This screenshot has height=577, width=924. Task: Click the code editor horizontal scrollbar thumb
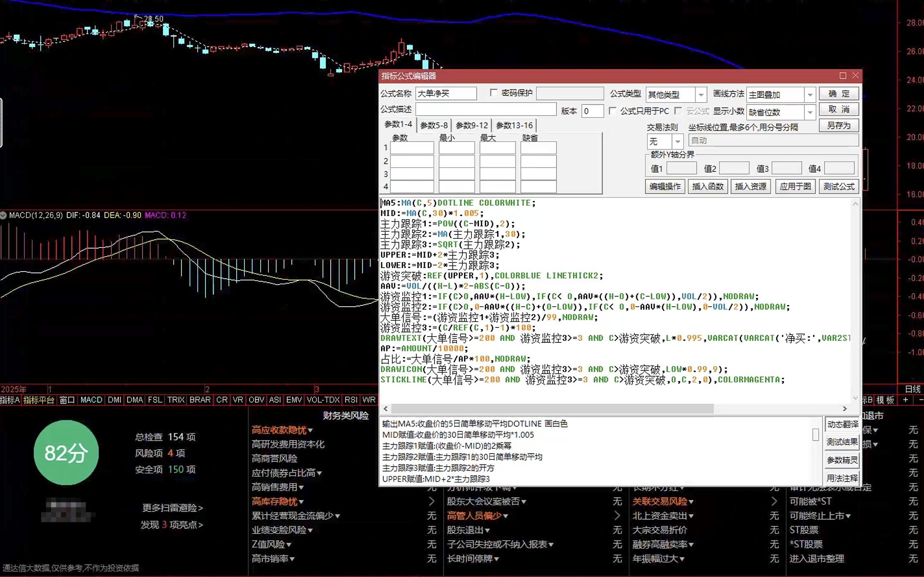[x=552, y=409]
